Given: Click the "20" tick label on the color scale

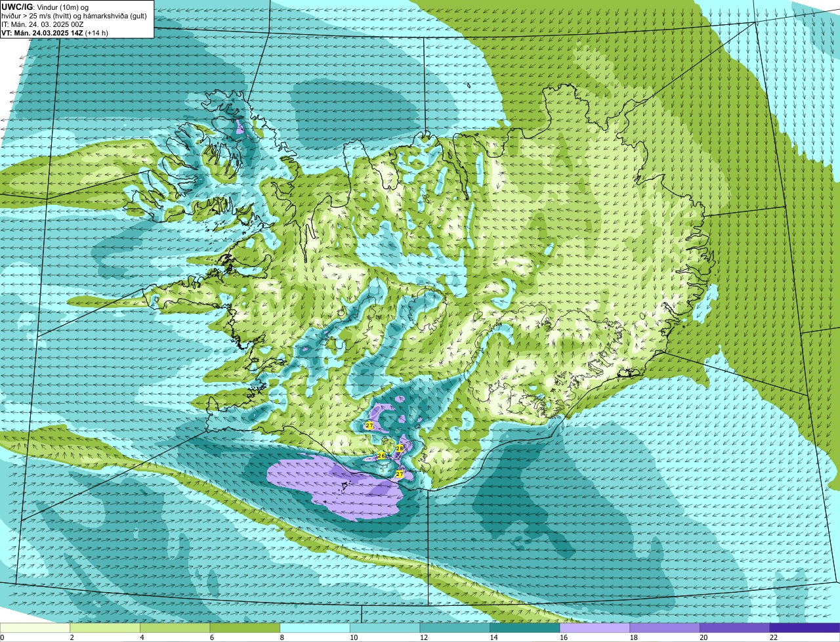Looking at the screenshot, I should click(703, 637).
